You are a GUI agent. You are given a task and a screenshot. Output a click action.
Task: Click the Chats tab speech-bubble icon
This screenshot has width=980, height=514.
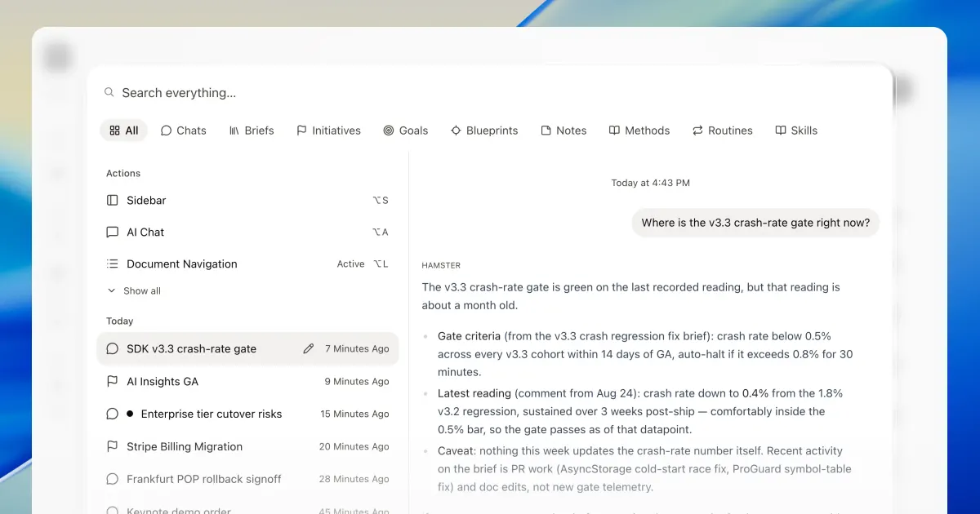(166, 131)
